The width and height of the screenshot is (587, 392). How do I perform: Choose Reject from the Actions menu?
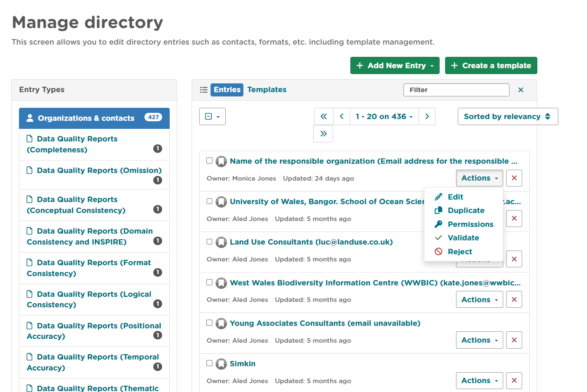click(x=464, y=251)
